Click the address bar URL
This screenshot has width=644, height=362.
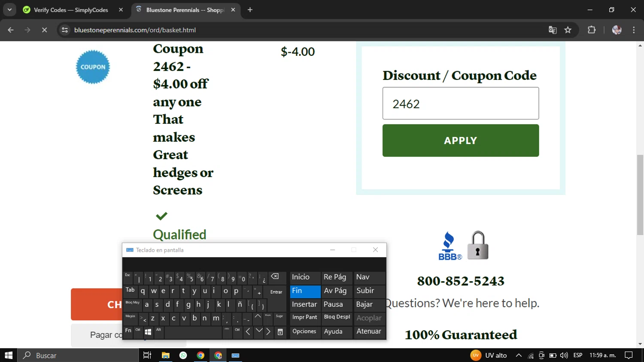(x=135, y=30)
